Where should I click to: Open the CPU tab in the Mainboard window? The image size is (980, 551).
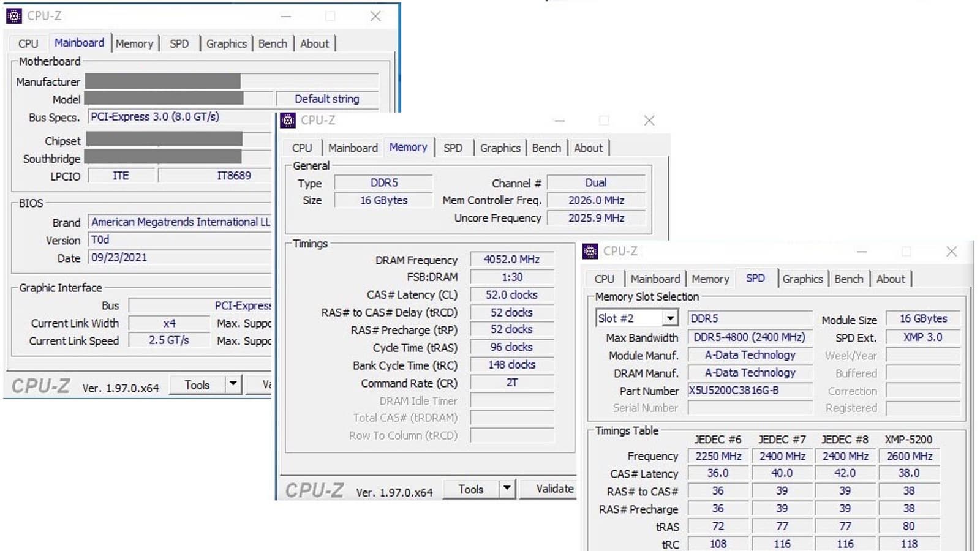[x=28, y=43]
